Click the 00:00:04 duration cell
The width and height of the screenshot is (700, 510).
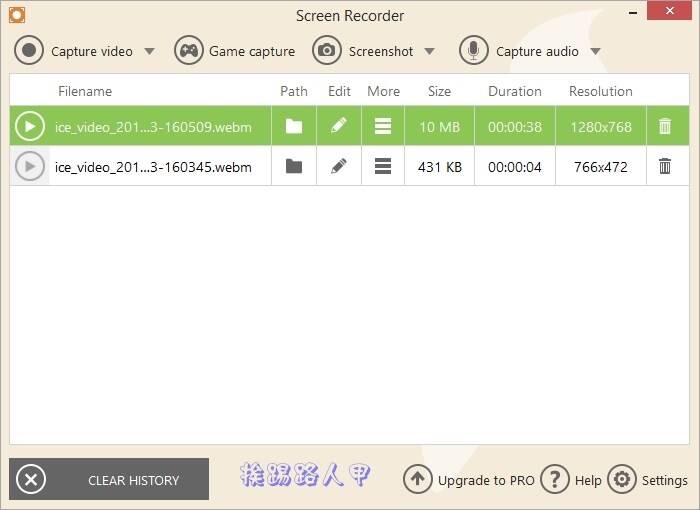point(515,167)
